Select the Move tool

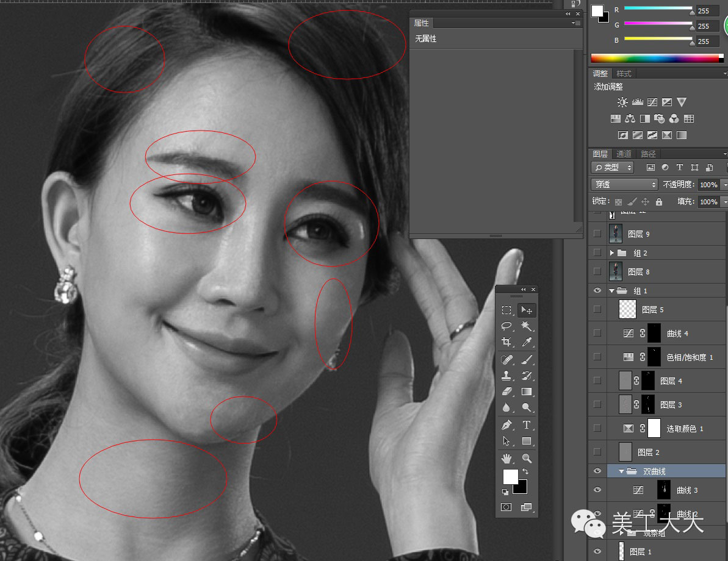click(527, 310)
